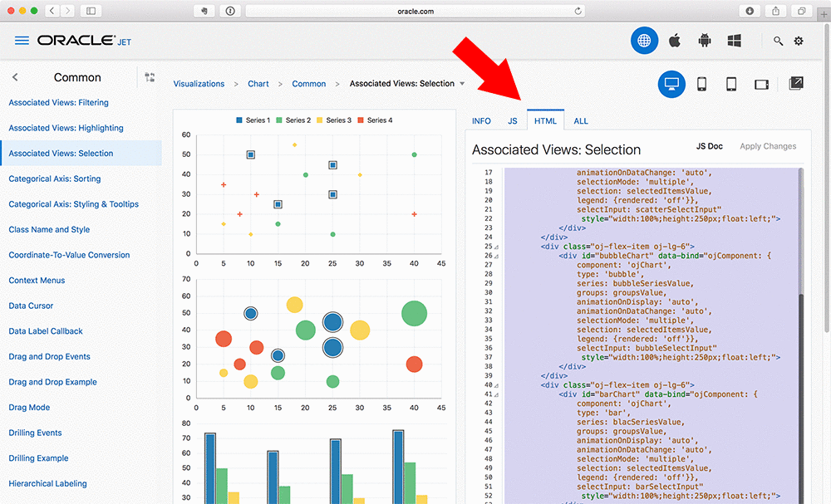Screen dimensions: 831x504
Task: Open Categorical Axis: Styling & Tooltips demo
Action: tap(74, 204)
